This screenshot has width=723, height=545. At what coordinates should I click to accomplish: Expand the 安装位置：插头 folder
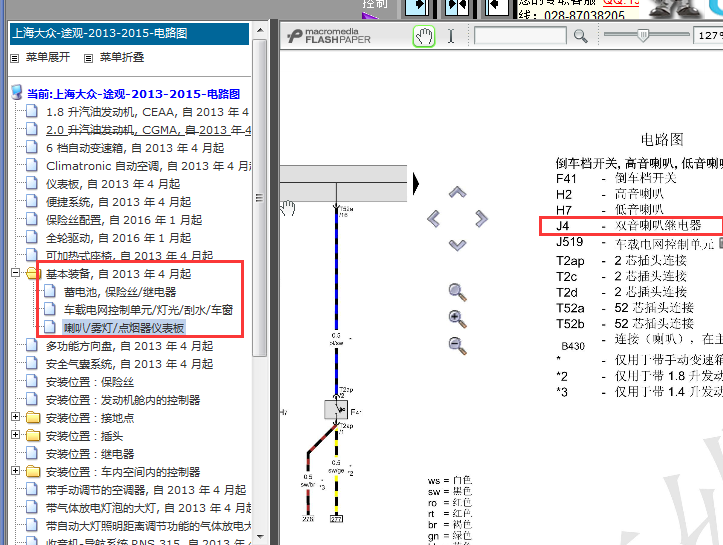pos(16,434)
